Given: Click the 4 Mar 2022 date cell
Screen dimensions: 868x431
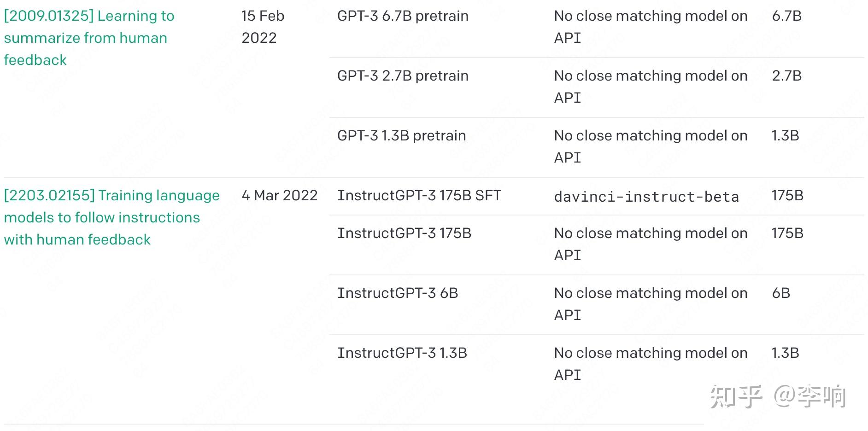Looking at the screenshot, I should point(279,196).
